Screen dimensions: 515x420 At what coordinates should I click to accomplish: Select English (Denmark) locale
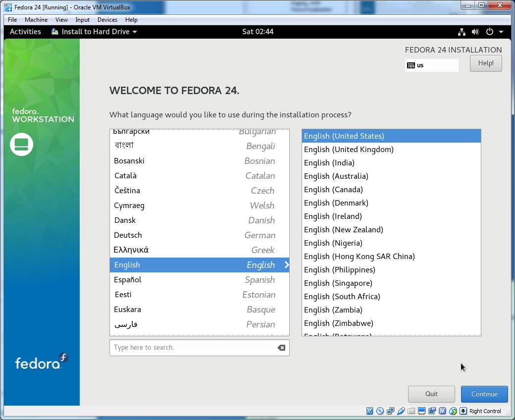(x=391, y=203)
